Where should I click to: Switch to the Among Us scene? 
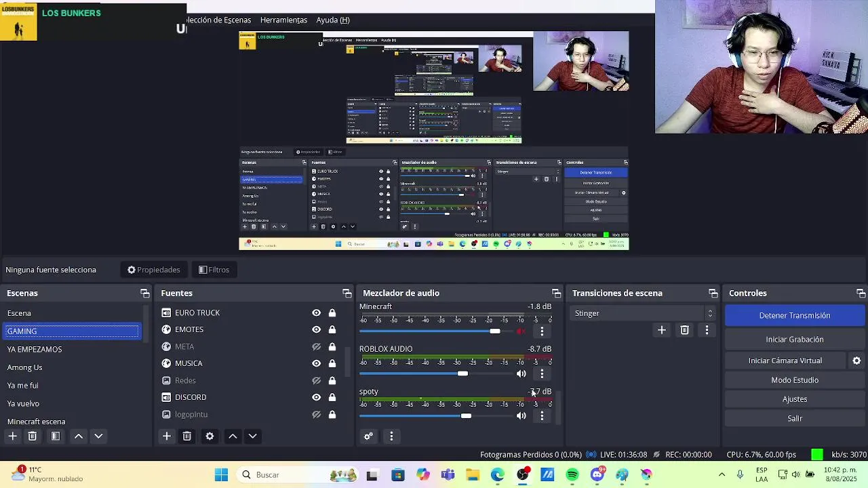25,367
